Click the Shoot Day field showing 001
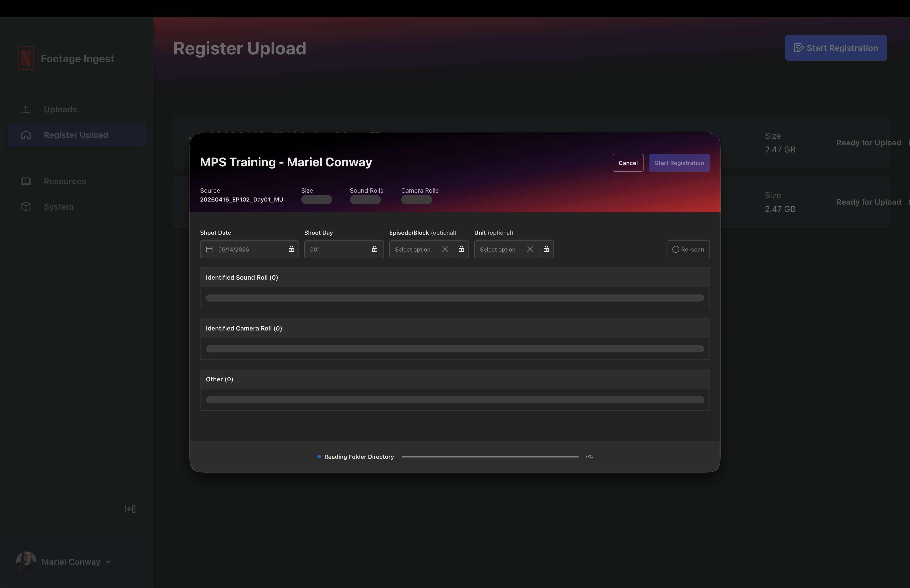 click(344, 249)
